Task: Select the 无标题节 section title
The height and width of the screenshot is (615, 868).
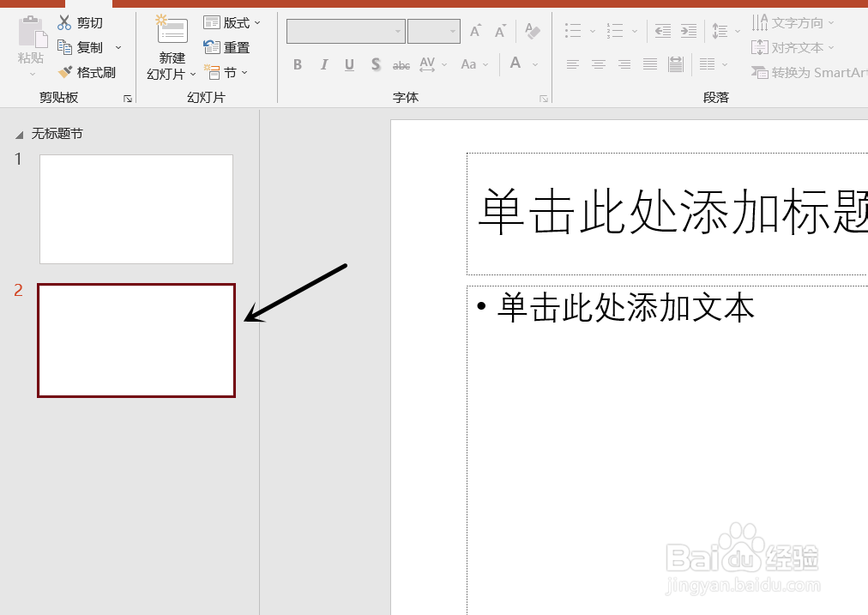Action: click(x=57, y=134)
